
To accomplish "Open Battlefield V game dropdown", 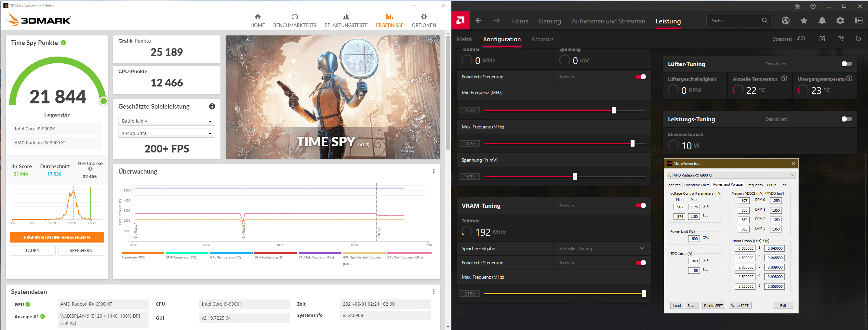I will 167,121.
